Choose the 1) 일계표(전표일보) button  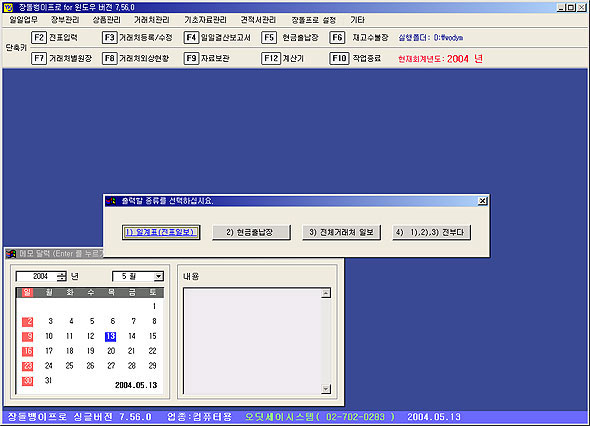coord(161,232)
